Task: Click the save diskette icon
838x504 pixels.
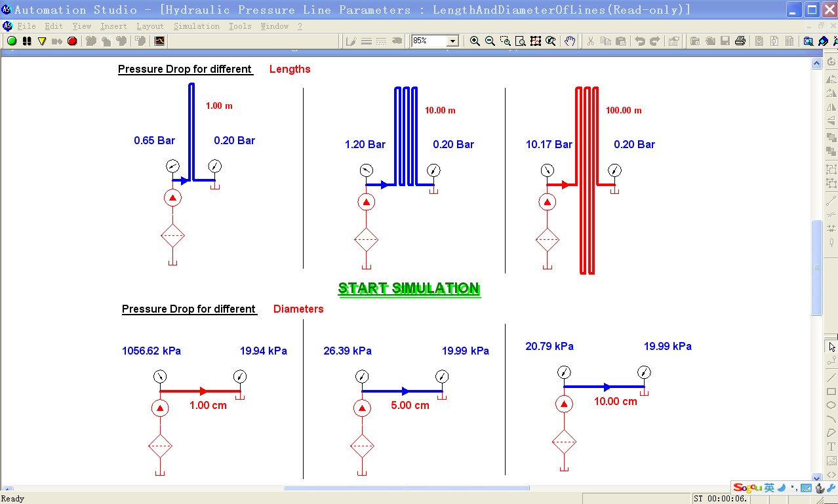Action: [725, 41]
